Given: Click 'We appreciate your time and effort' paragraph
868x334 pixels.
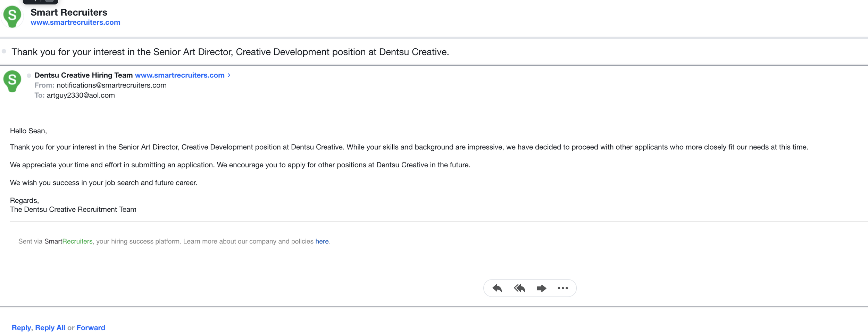Looking at the screenshot, I should point(240,165).
